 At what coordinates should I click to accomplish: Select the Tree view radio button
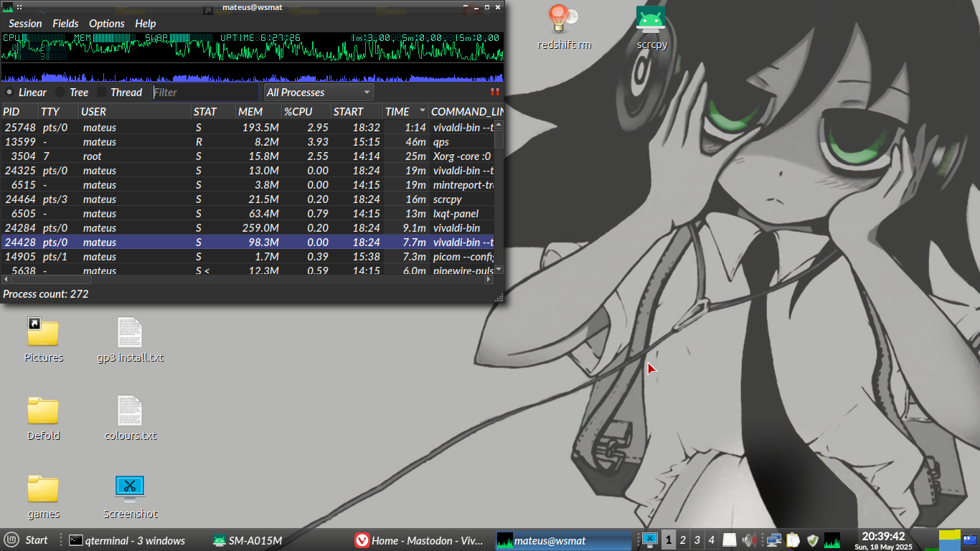(72, 92)
